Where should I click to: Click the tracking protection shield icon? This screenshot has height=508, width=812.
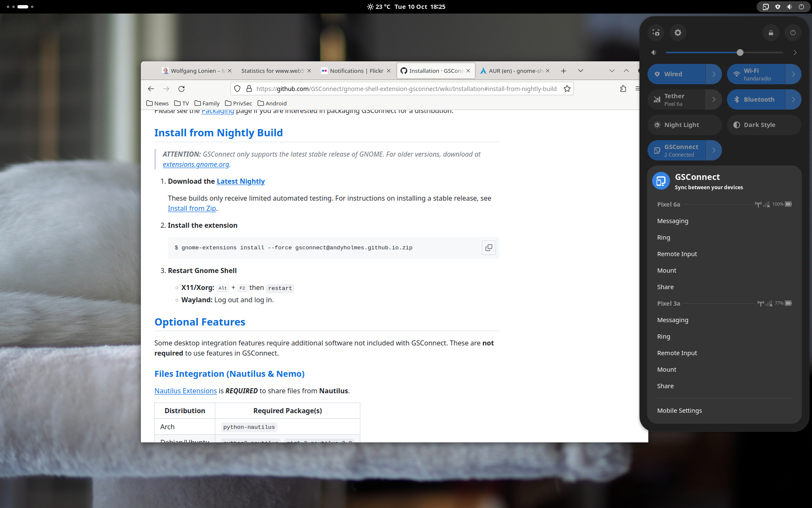point(237,88)
